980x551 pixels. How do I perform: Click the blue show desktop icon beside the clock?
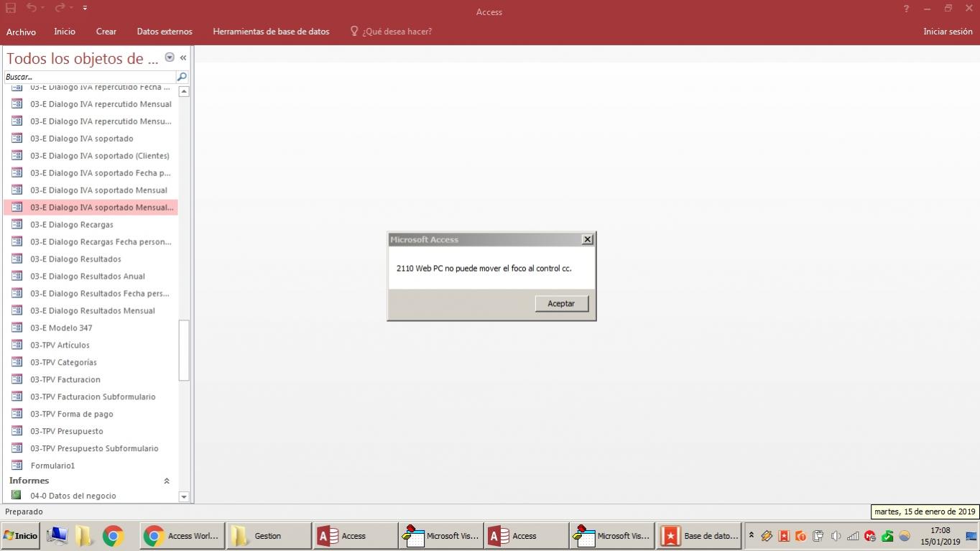pyautogui.click(x=971, y=536)
